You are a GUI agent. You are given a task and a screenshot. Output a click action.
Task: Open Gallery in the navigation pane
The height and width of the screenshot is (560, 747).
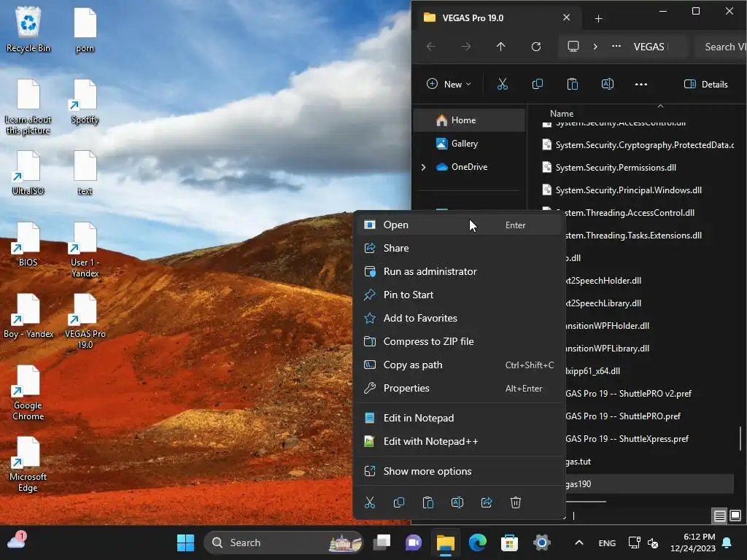point(469,144)
